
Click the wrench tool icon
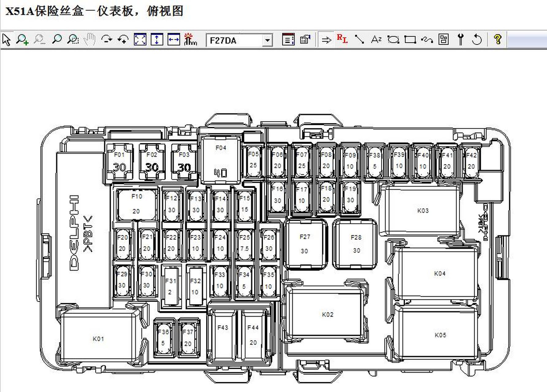click(x=460, y=40)
